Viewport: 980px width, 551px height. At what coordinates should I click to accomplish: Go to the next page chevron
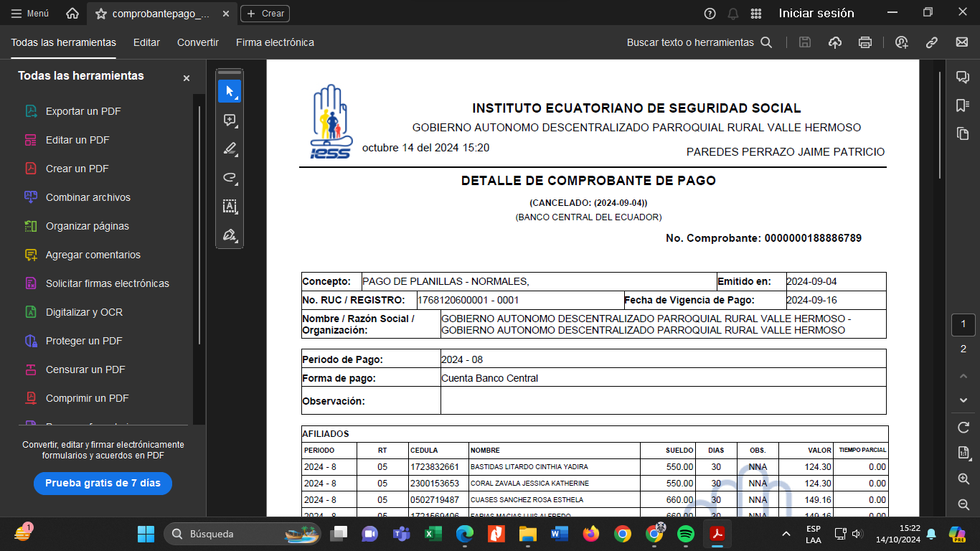[963, 400]
